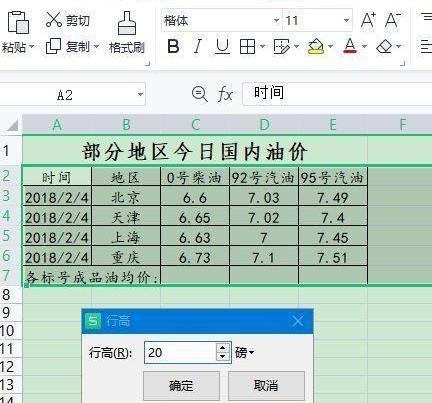Select the Format Painter brush
The image size is (432, 403).
(x=127, y=23)
